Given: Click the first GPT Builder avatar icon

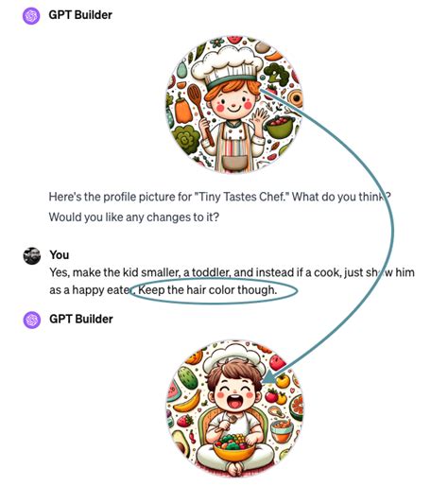Looking at the screenshot, I should [x=31, y=15].
